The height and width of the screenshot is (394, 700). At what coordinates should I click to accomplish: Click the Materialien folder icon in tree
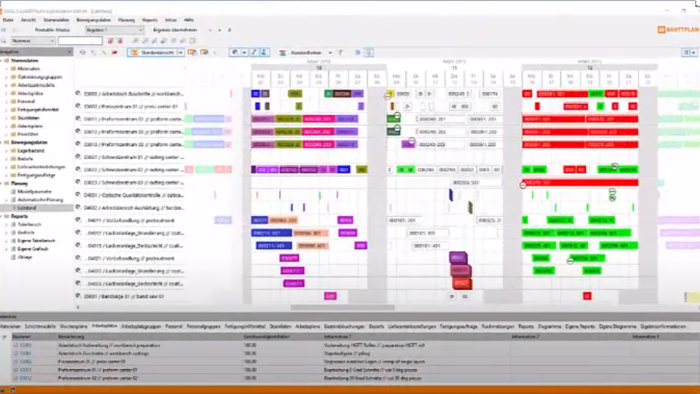[13, 69]
